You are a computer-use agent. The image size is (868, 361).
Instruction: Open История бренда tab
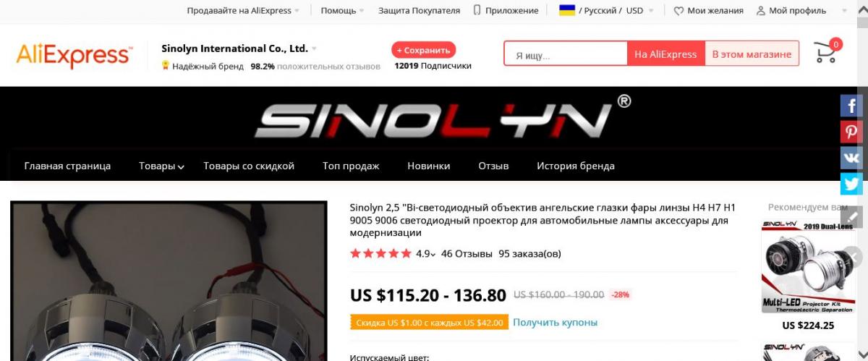[576, 166]
